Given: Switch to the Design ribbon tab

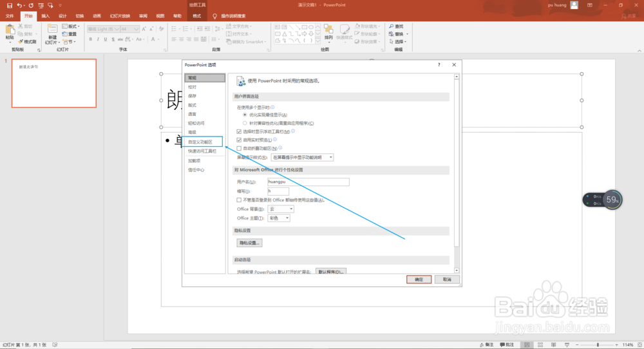Looking at the screenshot, I should tap(62, 16).
